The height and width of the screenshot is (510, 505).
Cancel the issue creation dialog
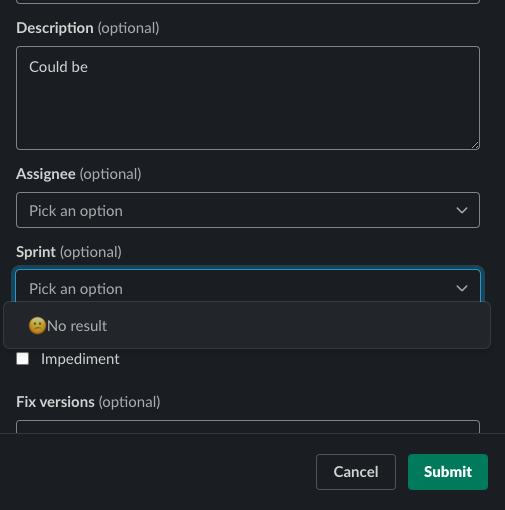coord(356,472)
